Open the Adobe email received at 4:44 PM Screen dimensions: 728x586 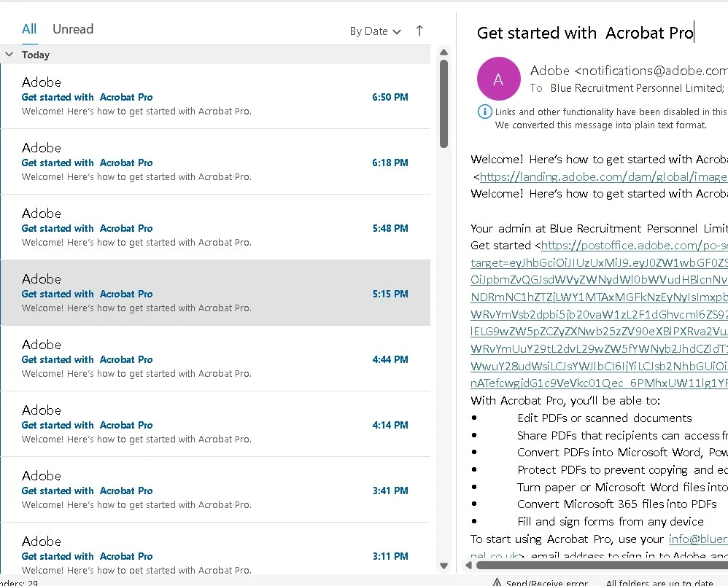(215, 359)
